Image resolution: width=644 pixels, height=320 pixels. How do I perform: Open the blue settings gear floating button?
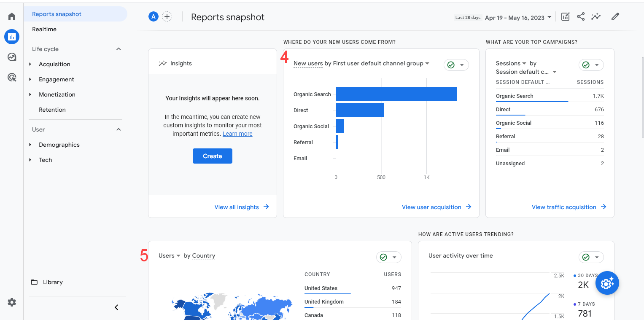[607, 283]
